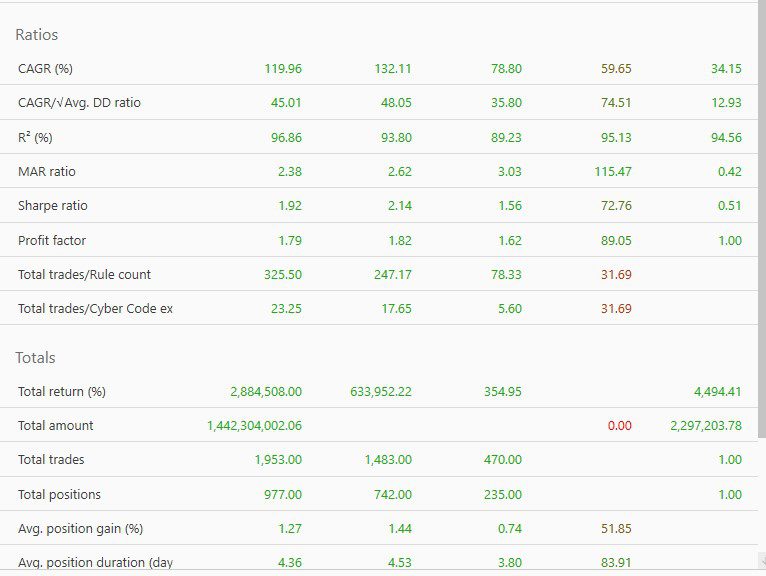
Task: Click the Total trades value 1,483.00
Action: point(388,460)
